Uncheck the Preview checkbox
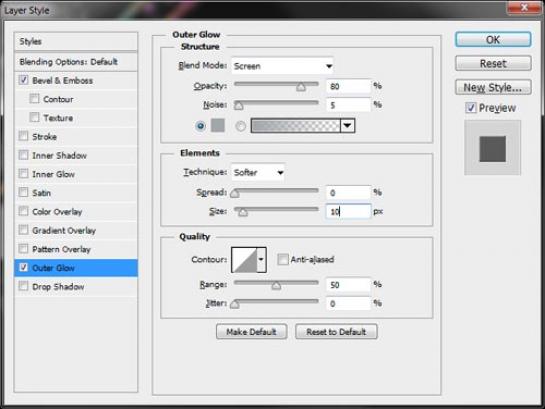545x409 pixels. 471,108
